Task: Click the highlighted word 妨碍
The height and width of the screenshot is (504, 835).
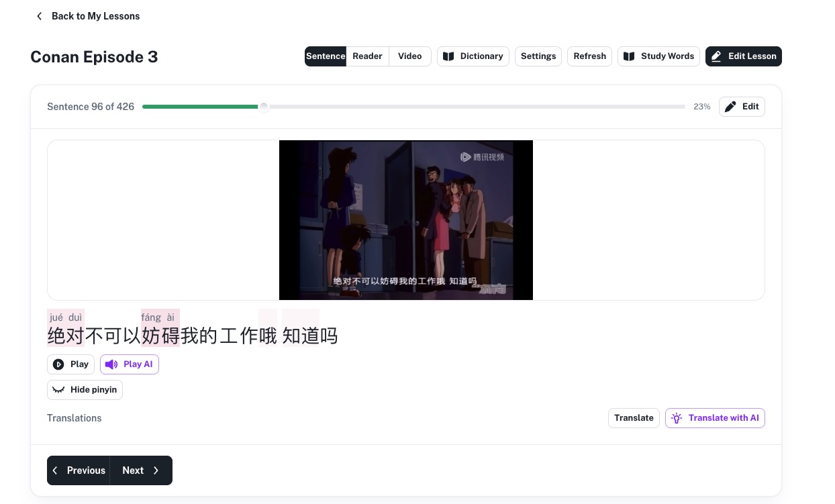Action: click(160, 335)
